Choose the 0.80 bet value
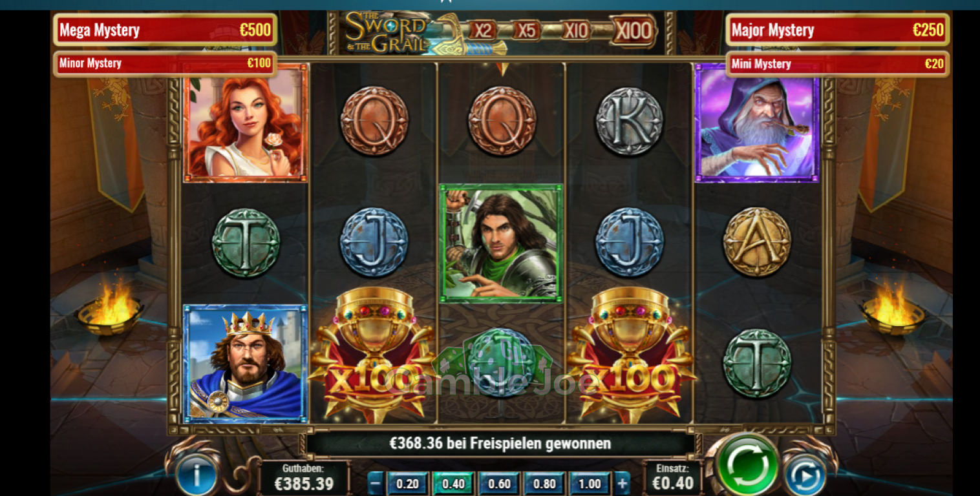 (544, 483)
